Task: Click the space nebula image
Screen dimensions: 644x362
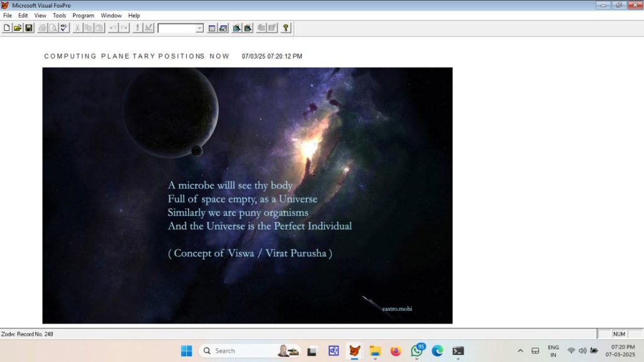Action: [247, 195]
